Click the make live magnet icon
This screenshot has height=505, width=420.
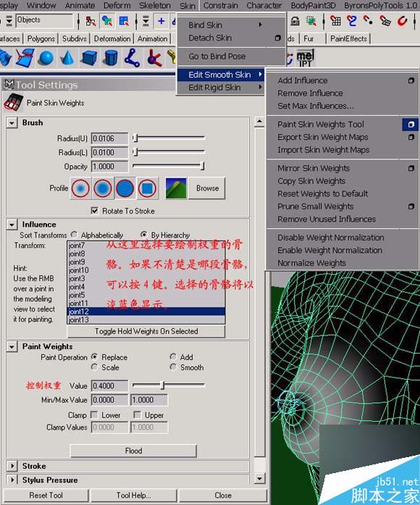[x=402, y=21]
